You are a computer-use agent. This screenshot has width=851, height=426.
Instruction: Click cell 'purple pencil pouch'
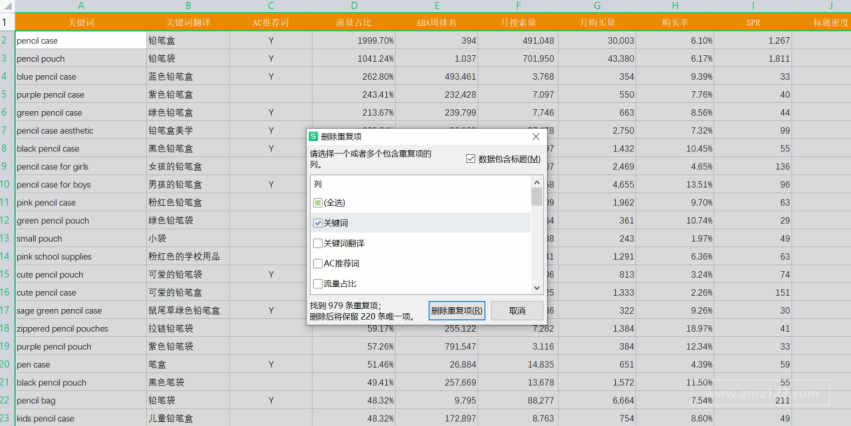pos(81,346)
